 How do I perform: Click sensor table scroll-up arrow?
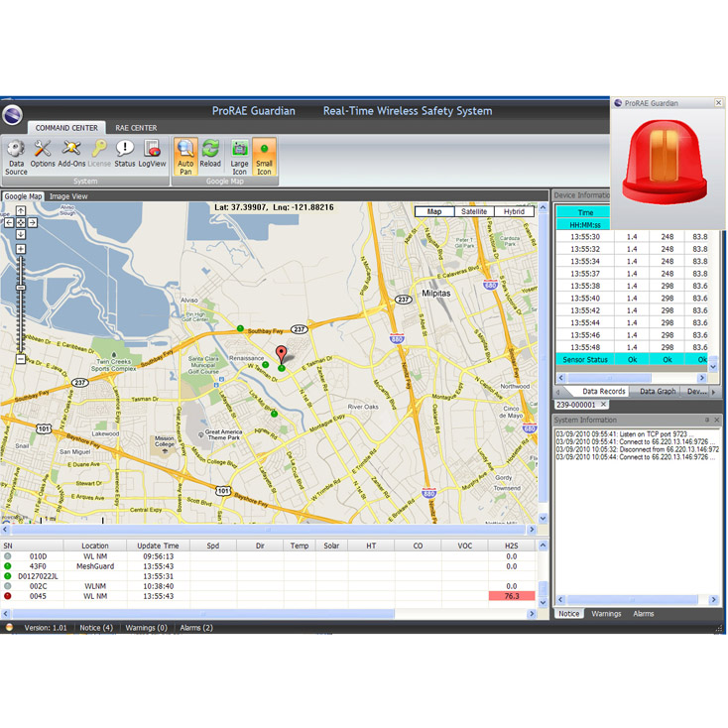point(543,546)
